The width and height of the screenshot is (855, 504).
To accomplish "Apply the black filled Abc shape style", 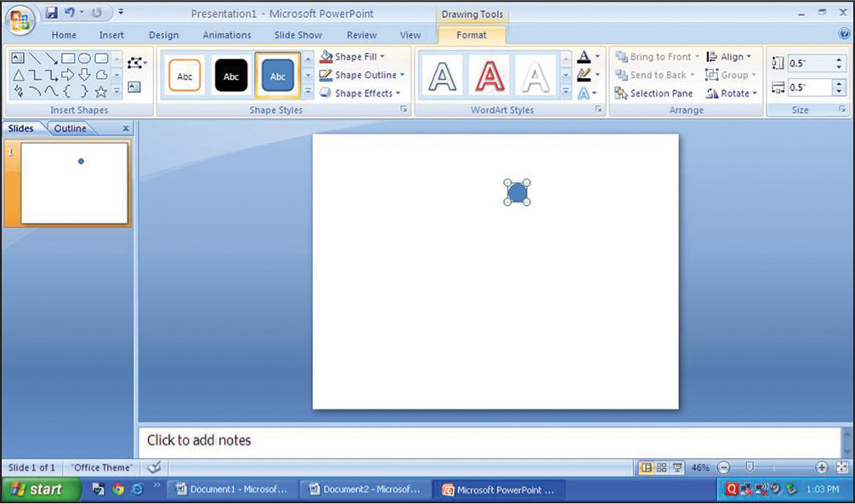I will pos(231,76).
